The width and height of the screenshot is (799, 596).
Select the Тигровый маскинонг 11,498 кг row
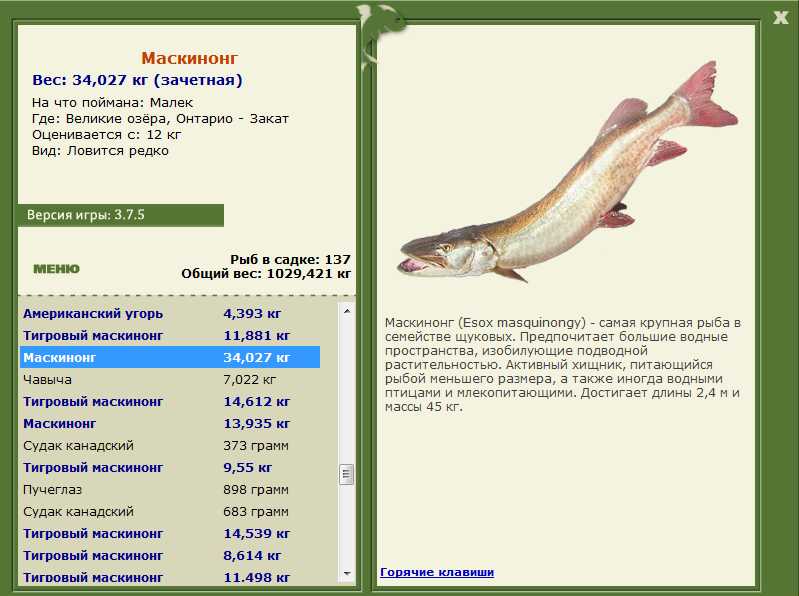pyautogui.click(x=170, y=577)
